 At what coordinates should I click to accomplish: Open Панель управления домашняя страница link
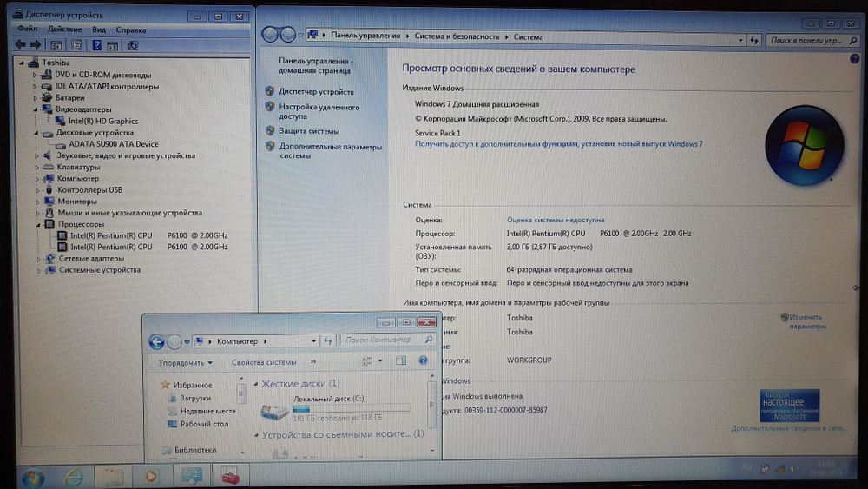click(x=314, y=66)
